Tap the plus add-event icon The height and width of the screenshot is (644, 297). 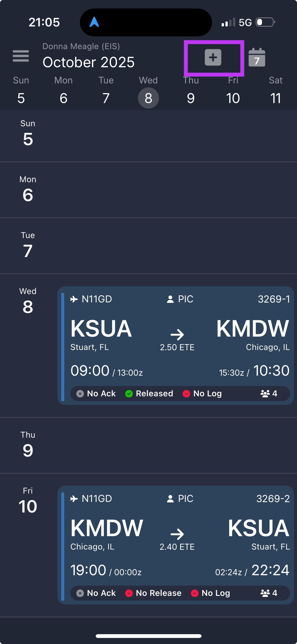(x=213, y=57)
